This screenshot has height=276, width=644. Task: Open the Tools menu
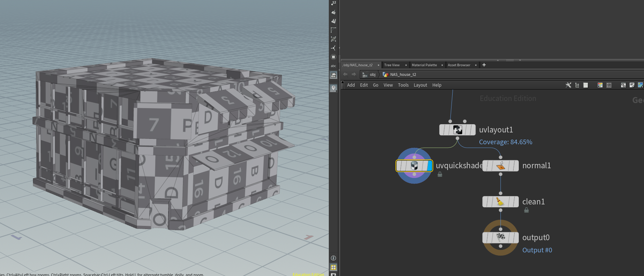coord(403,85)
